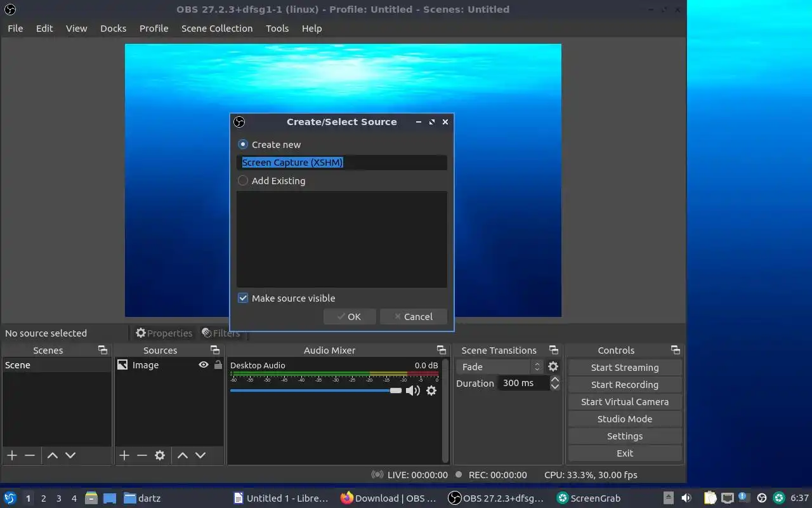This screenshot has height=508, width=812.
Task: Click Start Streaming button
Action: click(625, 367)
